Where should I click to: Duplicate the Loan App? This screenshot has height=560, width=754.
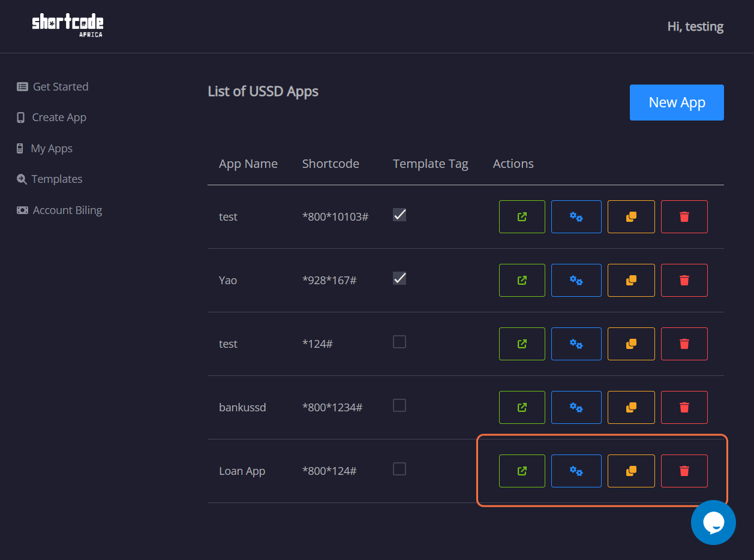631,471
